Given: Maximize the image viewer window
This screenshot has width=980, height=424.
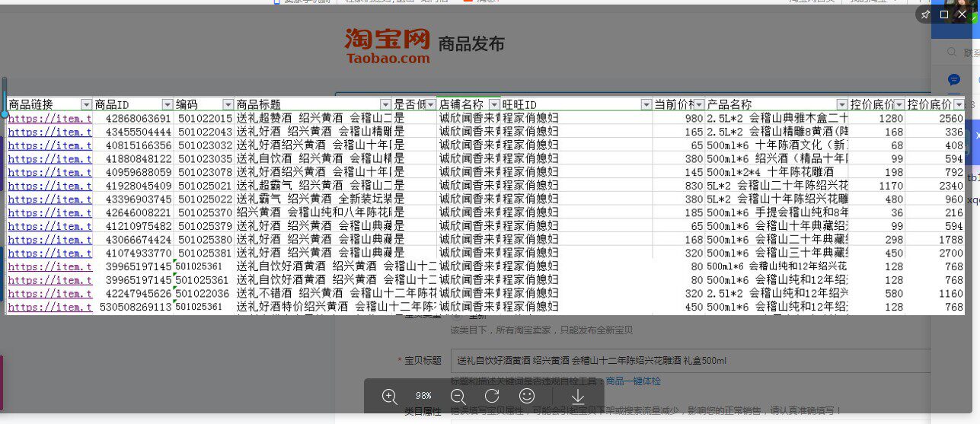Looking at the screenshot, I should coord(944,14).
